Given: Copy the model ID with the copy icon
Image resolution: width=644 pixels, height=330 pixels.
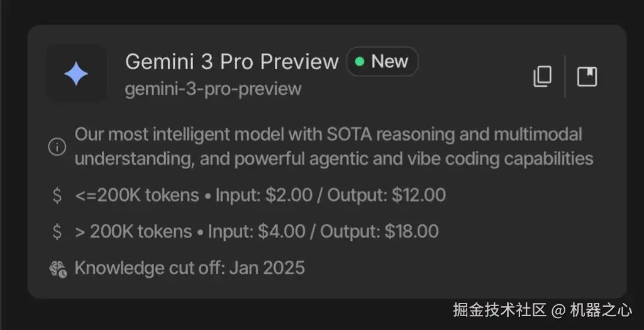Looking at the screenshot, I should [x=542, y=77].
